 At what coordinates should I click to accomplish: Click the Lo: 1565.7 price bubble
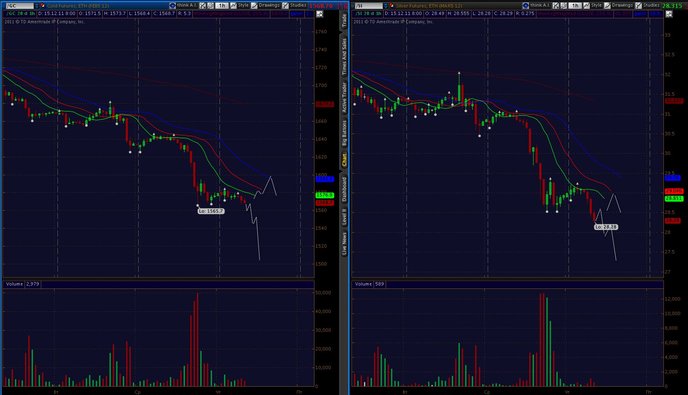click(x=211, y=211)
